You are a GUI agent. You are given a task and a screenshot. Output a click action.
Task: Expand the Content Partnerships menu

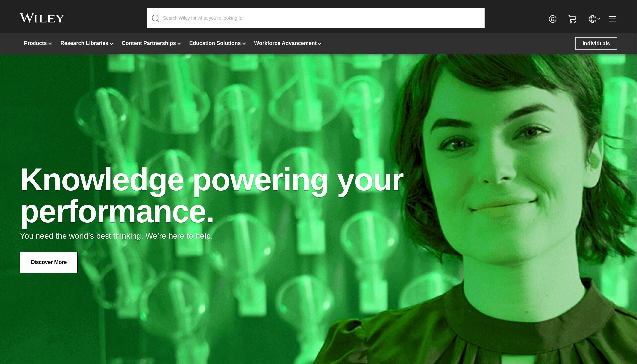(x=151, y=43)
